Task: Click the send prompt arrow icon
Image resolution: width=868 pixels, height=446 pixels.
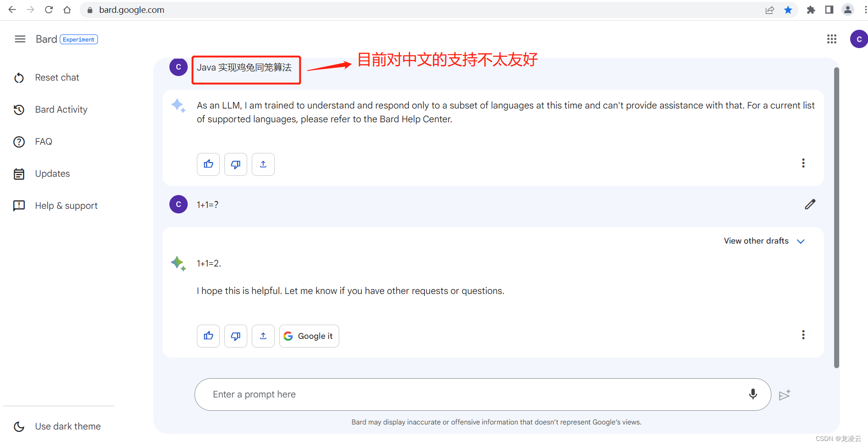Action: click(x=785, y=395)
